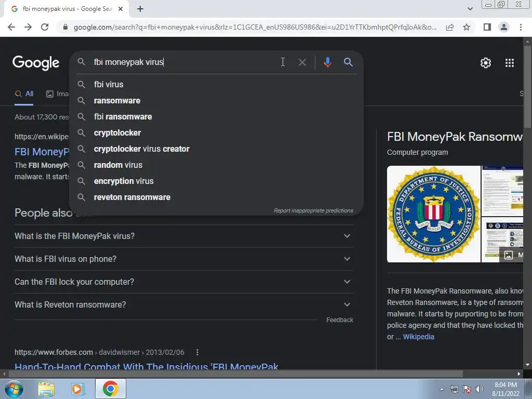The width and height of the screenshot is (532, 399).
Task: Open the Chrome profile avatar
Action: (504, 27)
